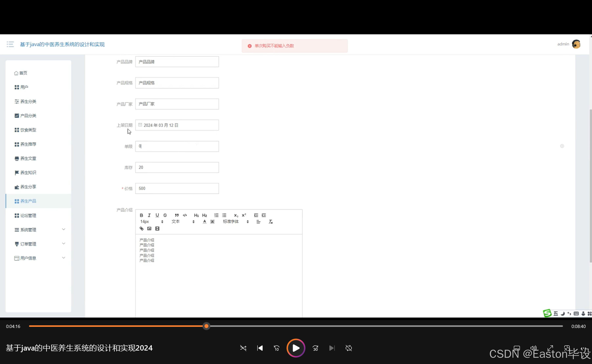The height and width of the screenshot is (364, 592).
Task: Toggle shuffle in the video player
Action: coord(243,348)
